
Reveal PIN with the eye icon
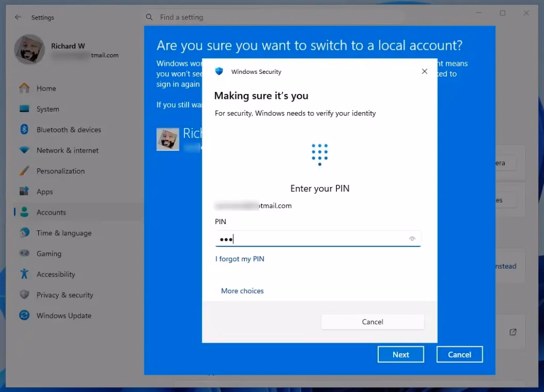pyautogui.click(x=412, y=239)
